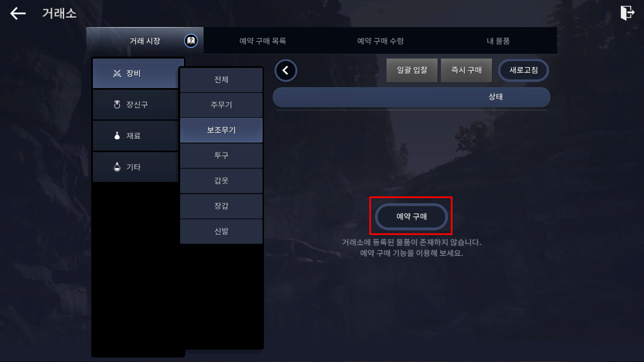
Task: Select the 재료 category with pouch icon
Action: pyautogui.click(x=136, y=136)
